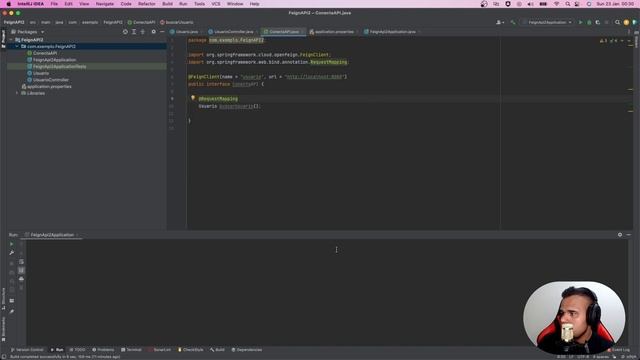
Task: Click Collapse All icon in project panel
Action: [142, 31]
